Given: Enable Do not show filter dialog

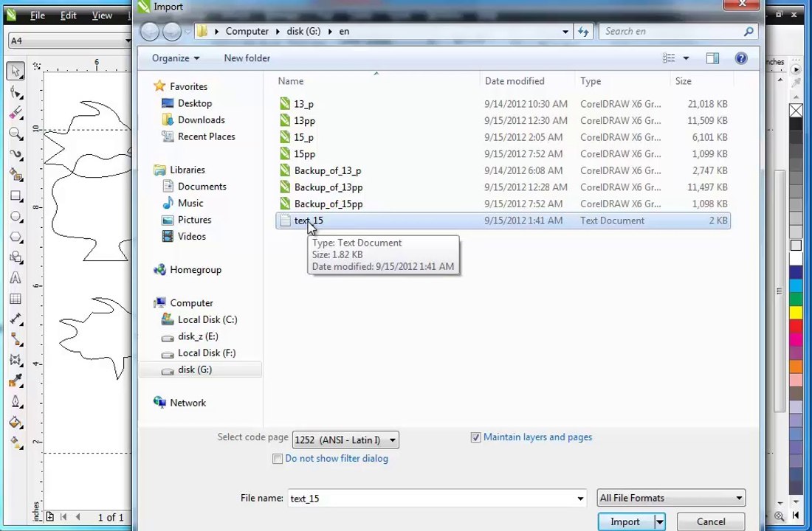Looking at the screenshot, I should click(x=278, y=459).
